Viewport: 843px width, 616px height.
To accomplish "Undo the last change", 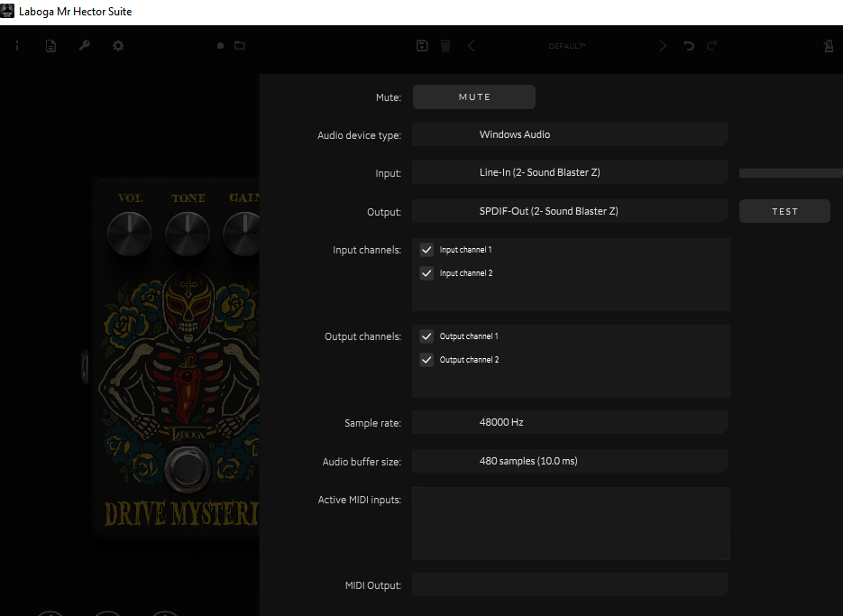I will pyautogui.click(x=689, y=46).
